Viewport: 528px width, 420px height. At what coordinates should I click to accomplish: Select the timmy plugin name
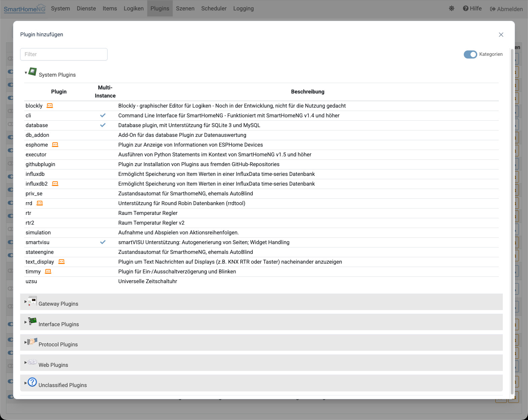[33, 271]
